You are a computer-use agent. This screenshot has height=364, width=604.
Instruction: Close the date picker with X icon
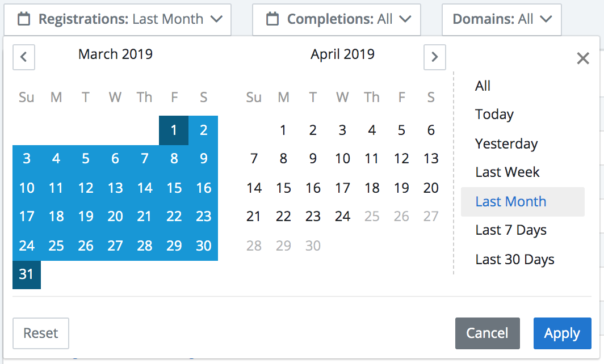coord(583,58)
